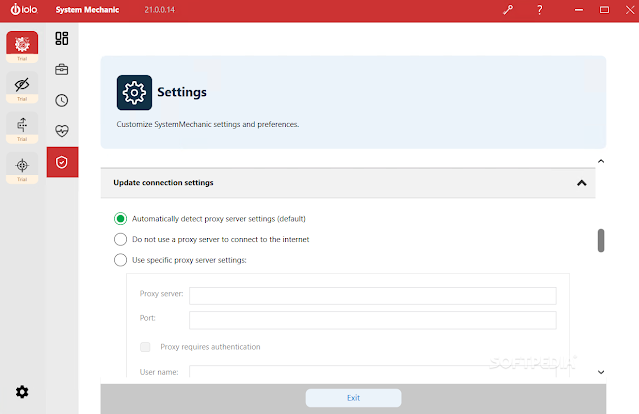Click the scroll up arrow above settings list
The image size is (639, 414).
601,161
